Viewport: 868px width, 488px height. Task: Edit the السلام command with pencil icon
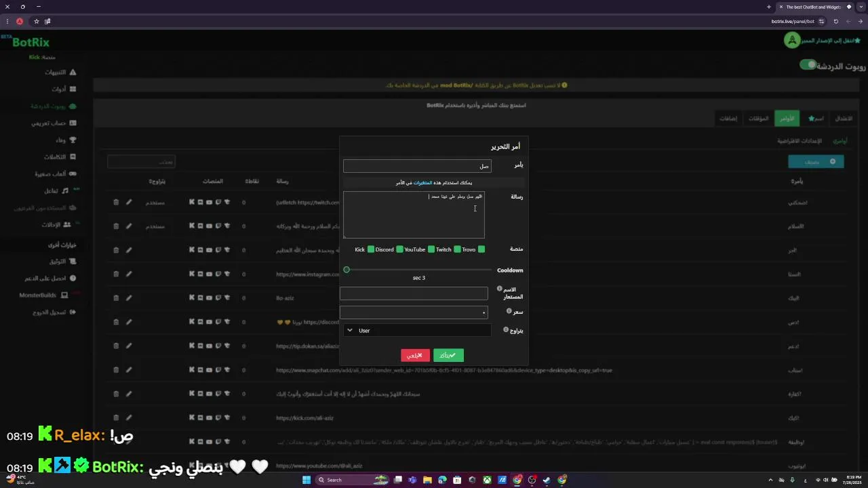[x=129, y=226]
